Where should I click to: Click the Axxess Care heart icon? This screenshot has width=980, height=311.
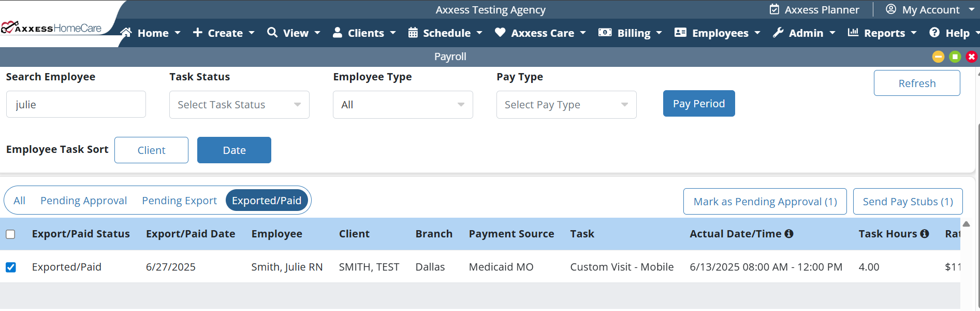(500, 33)
